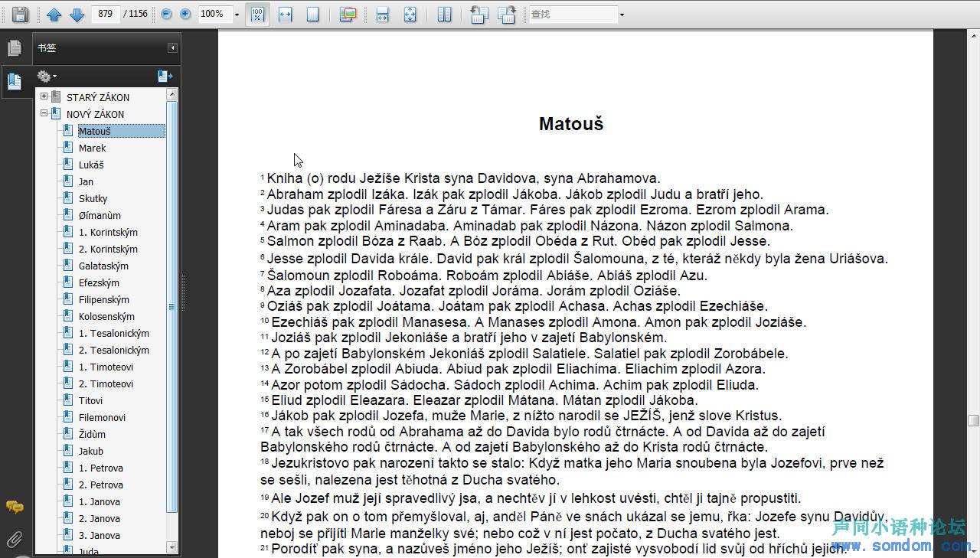Screen dimensions: 980x558
Task: Click the zoom percentage field
Action: [x=214, y=14]
